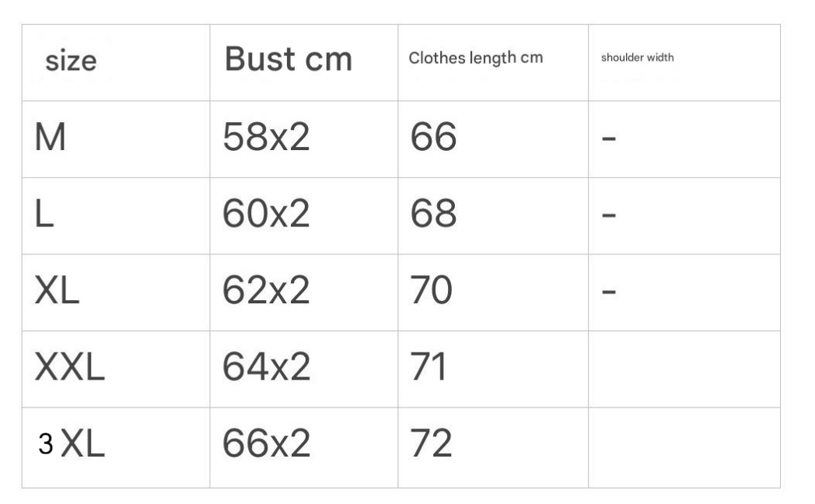The image size is (815, 504).
Task: Click the shoulder width dash for M
Action: coord(609,140)
